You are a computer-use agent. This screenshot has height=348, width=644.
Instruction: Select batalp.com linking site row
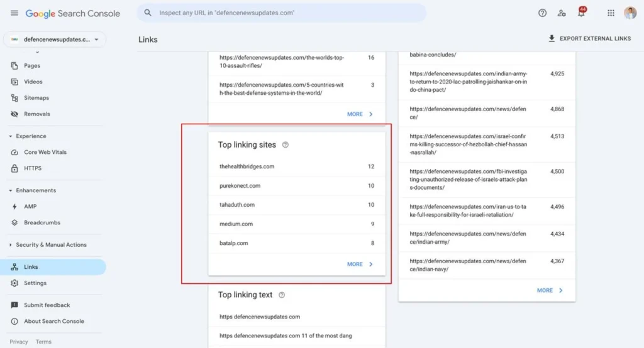(297, 243)
